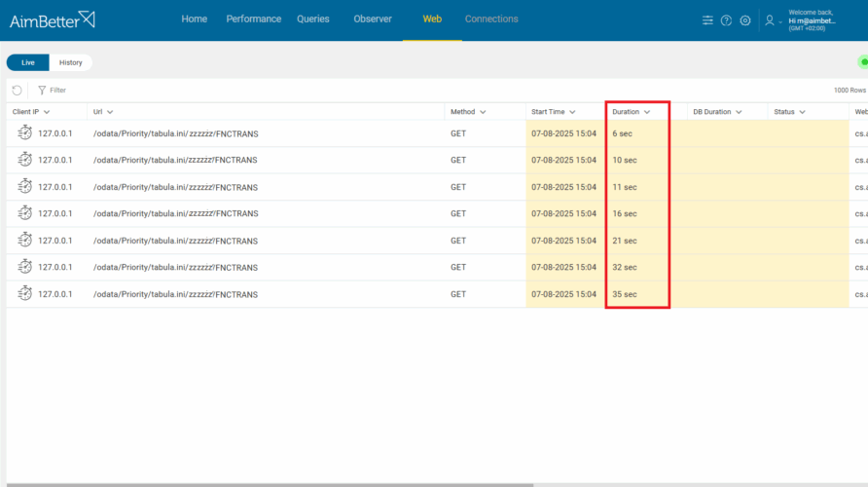Viewport: 868px width, 487px height.
Task: Open DB Duration column dropdown arrow
Action: 739,112
